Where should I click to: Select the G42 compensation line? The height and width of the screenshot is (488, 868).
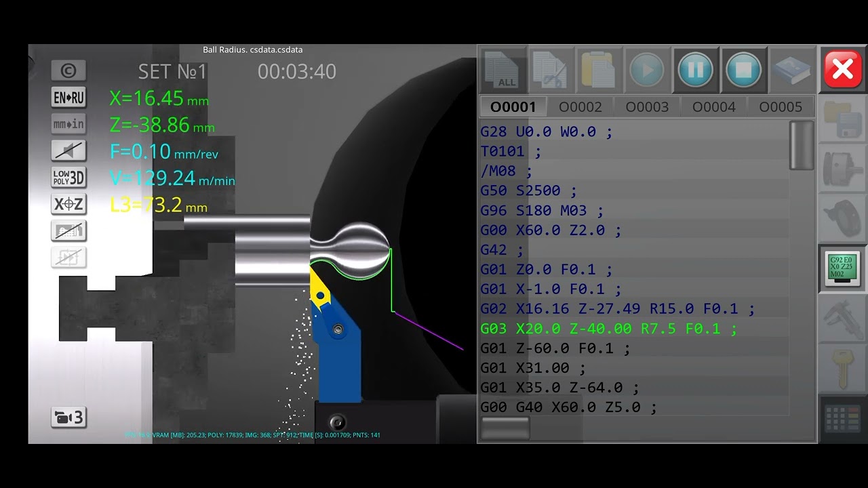502,250
